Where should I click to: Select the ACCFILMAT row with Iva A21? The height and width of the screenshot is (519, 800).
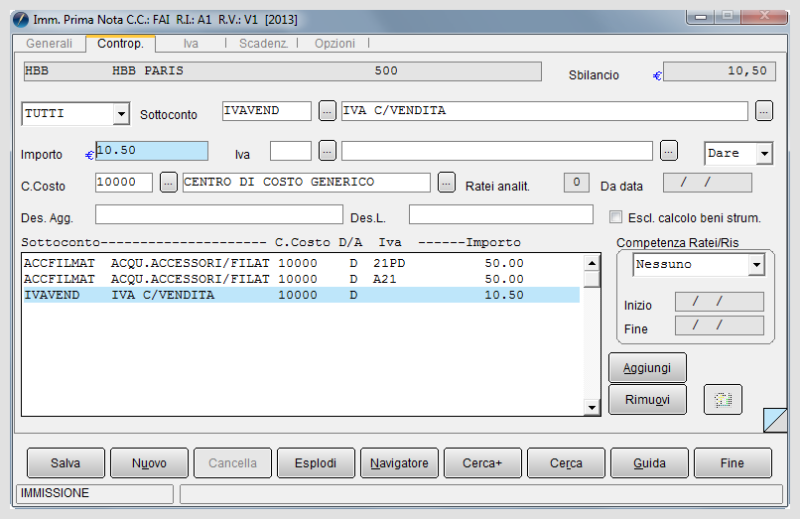click(301, 279)
